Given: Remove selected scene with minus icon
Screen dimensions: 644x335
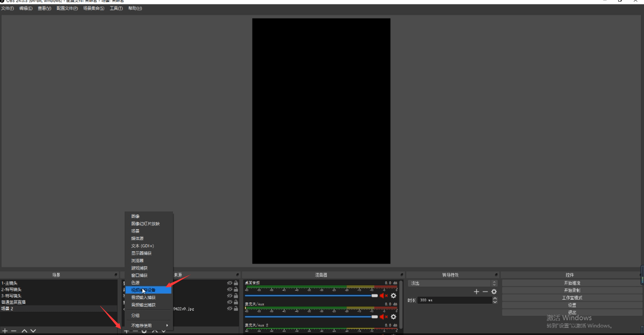Looking at the screenshot, I should tap(14, 331).
